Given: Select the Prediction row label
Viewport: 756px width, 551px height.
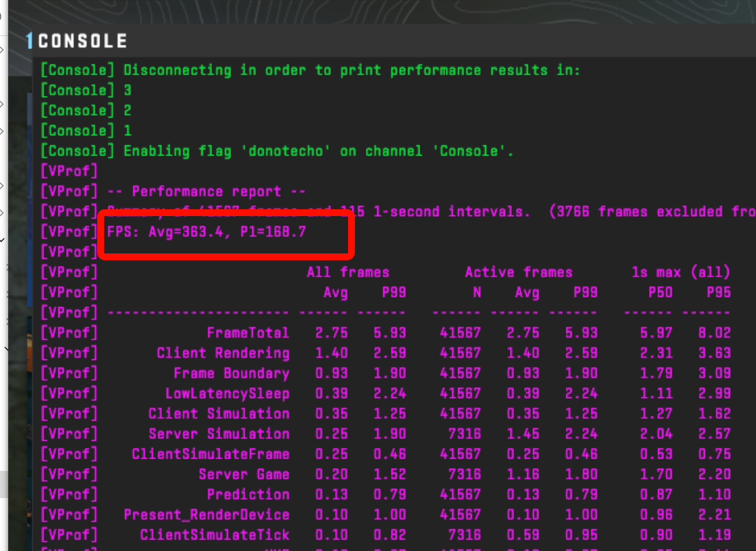Looking at the screenshot, I should 248,495.
